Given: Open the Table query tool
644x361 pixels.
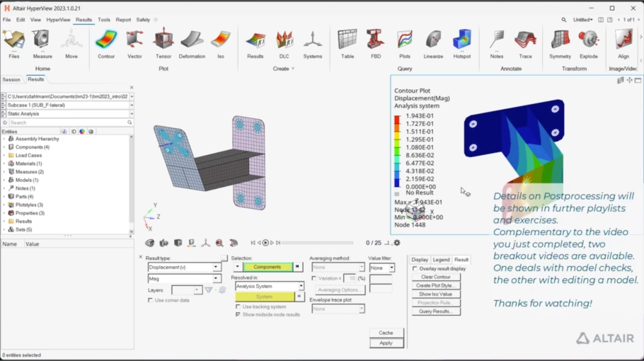Looking at the screenshot, I should 347,44.
